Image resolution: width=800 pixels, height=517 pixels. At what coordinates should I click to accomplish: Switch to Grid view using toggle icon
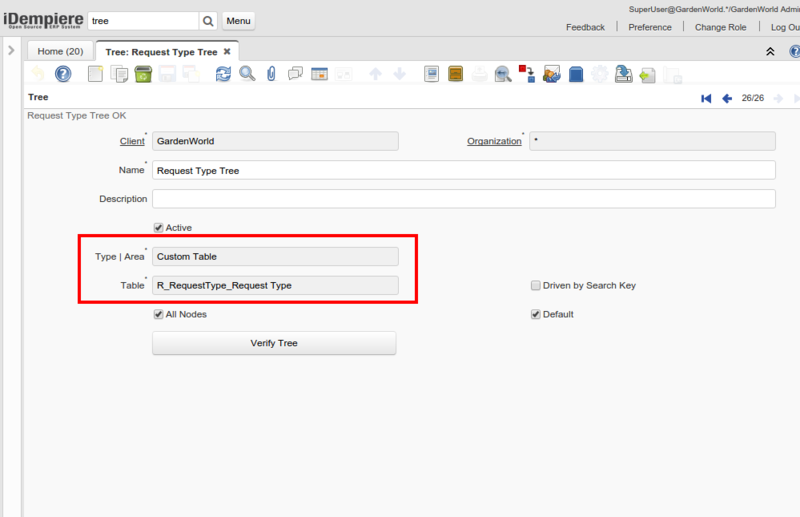pyautogui.click(x=320, y=74)
